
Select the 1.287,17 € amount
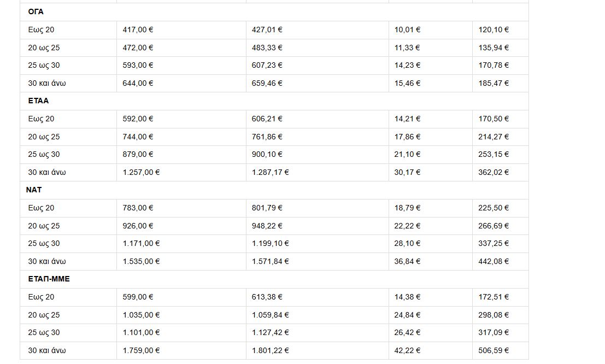(x=270, y=173)
